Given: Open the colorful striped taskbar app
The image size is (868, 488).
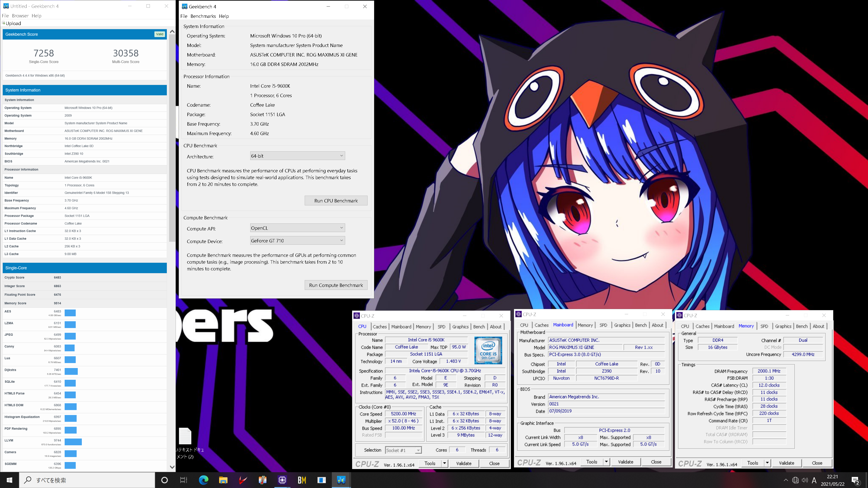Looking at the screenshot, I should coord(262,480).
